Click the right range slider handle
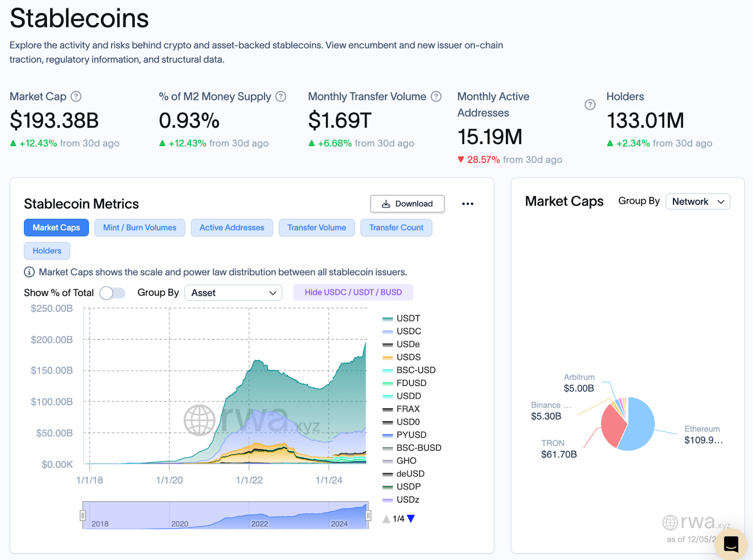The width and height of the screenshot is (753, 560). point(368,516)
